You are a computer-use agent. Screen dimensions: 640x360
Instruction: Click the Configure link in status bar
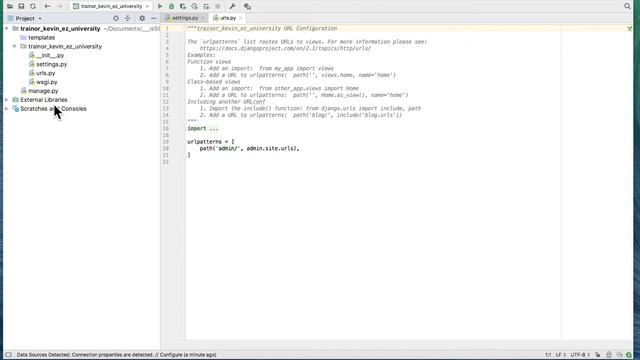click(171, 355)
